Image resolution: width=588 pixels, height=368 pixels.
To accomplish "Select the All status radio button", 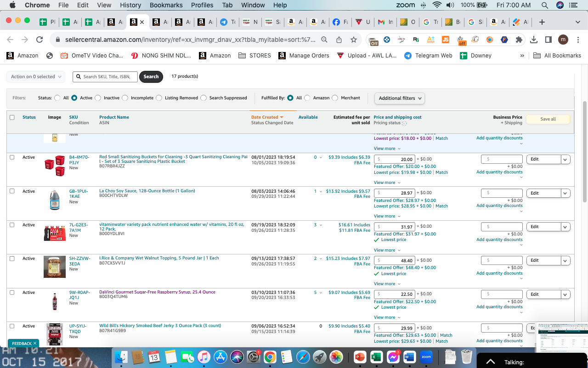I will (x=57, y=98).
